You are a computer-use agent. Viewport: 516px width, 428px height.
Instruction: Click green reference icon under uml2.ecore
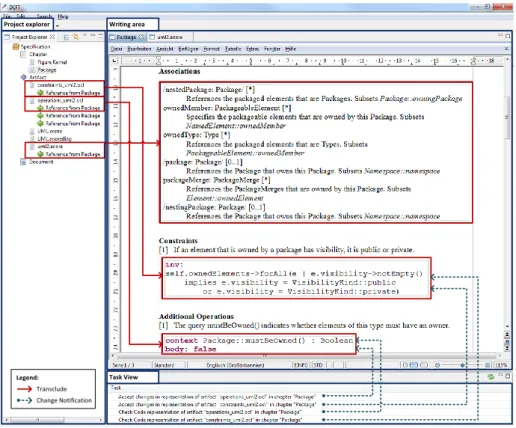pos(40,154)
